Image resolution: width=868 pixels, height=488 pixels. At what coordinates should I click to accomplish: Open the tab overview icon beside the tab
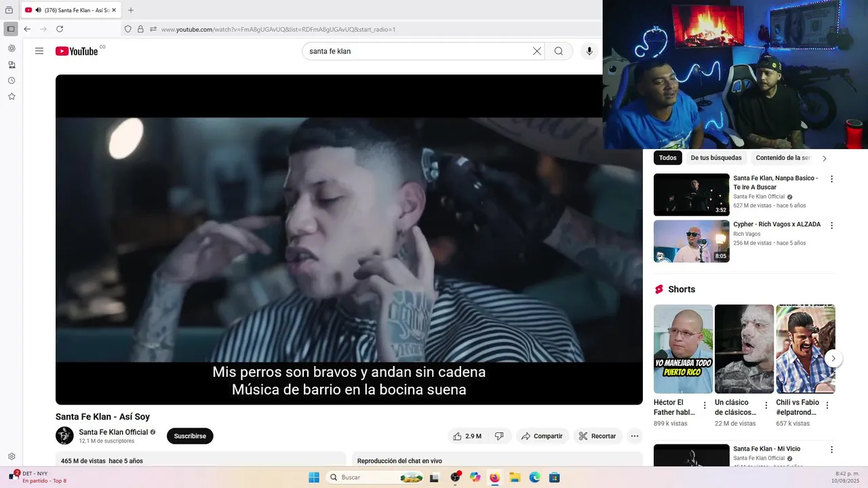9,10
